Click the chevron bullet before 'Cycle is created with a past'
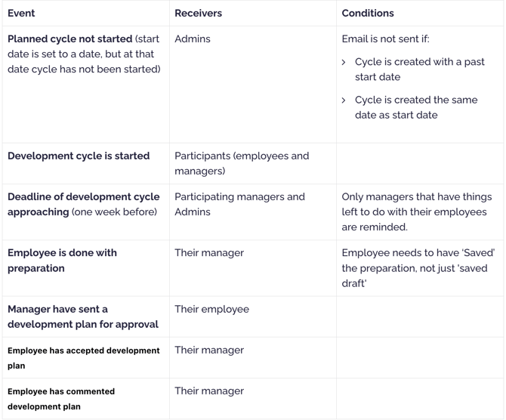The height and width of the screenshot is (420, 506). pyautogui.click(x=344, y=62)
